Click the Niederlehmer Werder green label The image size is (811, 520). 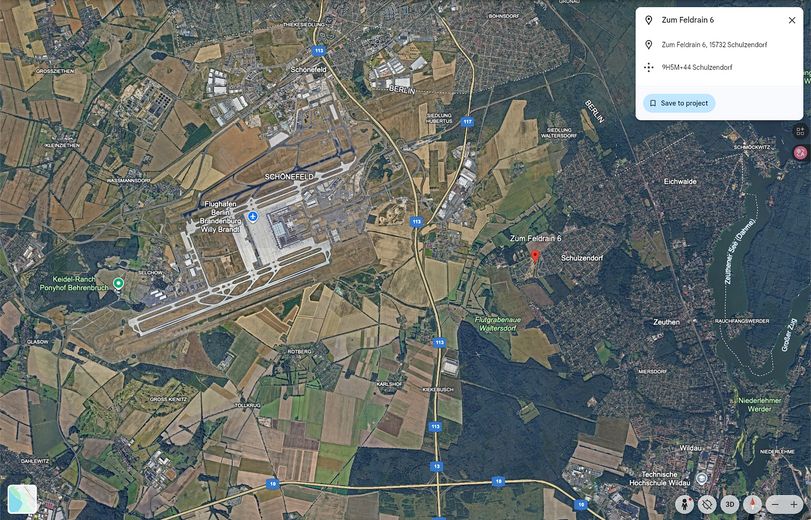(759, 405)
